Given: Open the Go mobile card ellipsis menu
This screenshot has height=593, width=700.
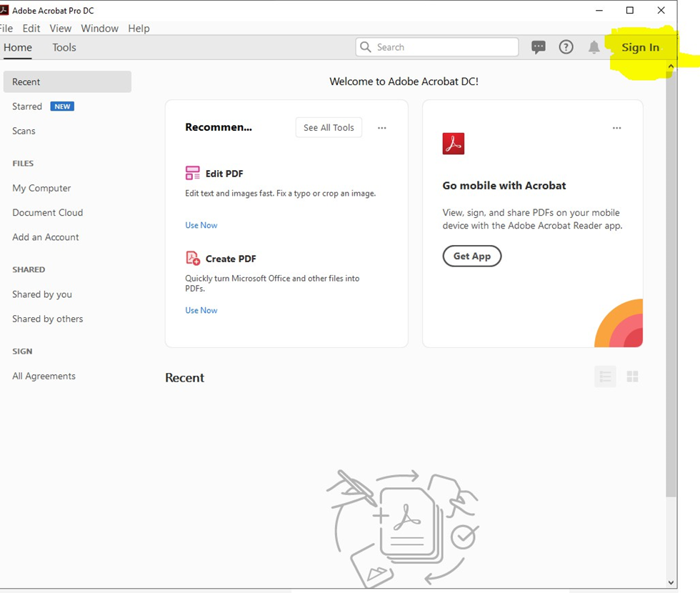Looking at the screenshot, I should (616, 128).
